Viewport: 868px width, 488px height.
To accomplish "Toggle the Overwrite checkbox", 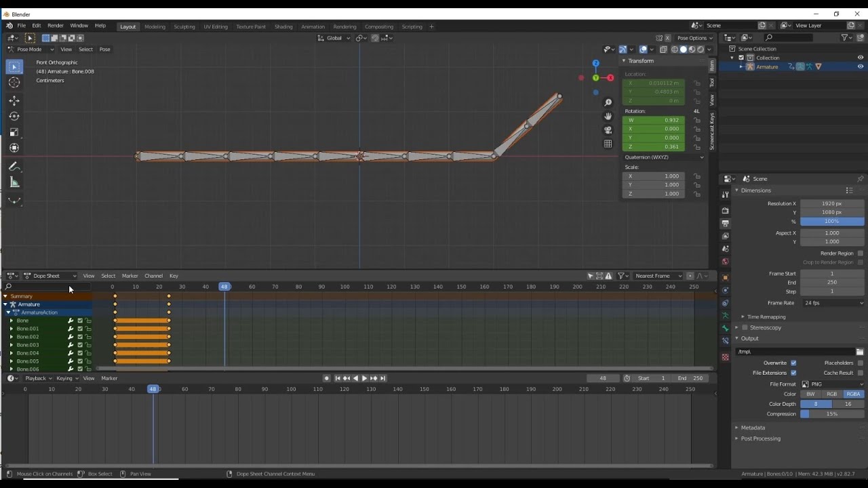I will pyautogui.click(x=793, y=363).
